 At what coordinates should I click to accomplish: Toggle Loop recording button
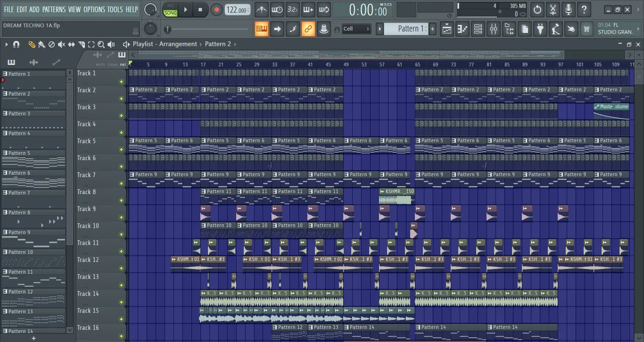coord(324,10)
